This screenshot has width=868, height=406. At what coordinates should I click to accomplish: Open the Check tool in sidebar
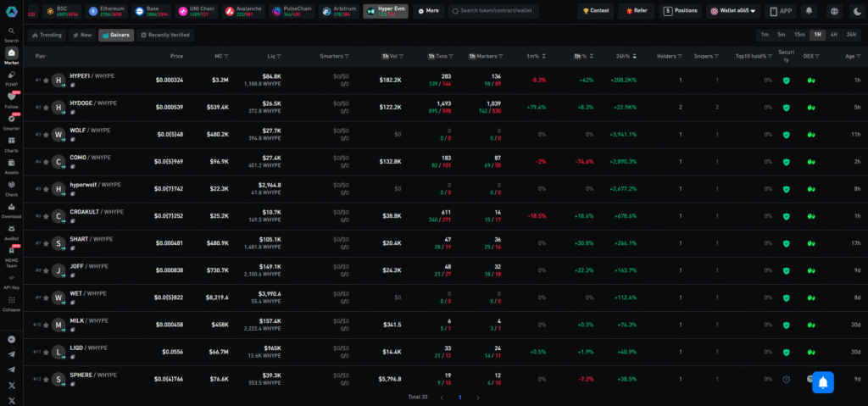12,187
